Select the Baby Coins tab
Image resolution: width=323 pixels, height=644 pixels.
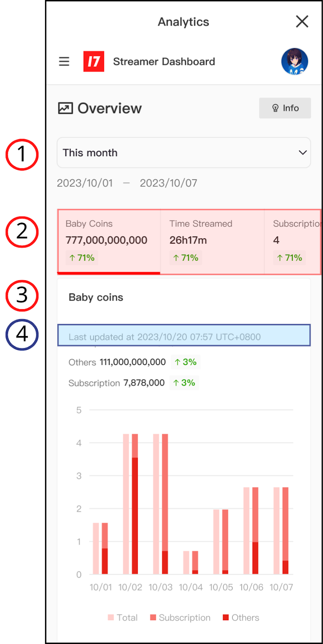pos(109,241)
